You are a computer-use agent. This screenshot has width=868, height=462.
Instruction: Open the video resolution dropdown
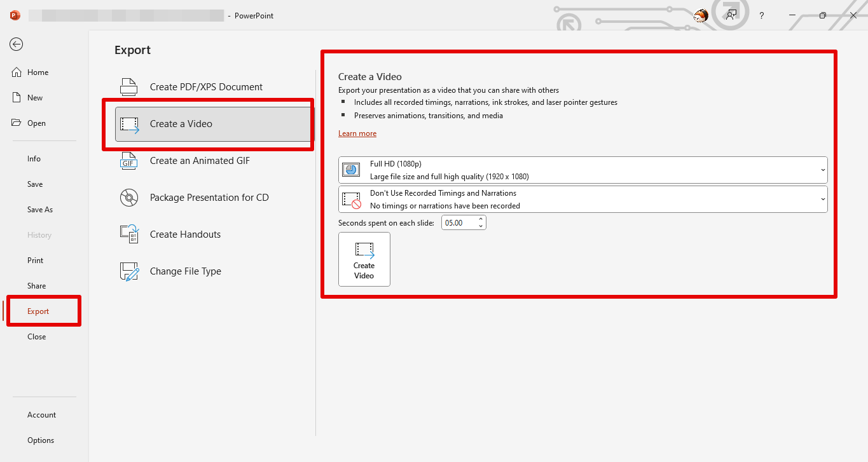pos(822,169)
